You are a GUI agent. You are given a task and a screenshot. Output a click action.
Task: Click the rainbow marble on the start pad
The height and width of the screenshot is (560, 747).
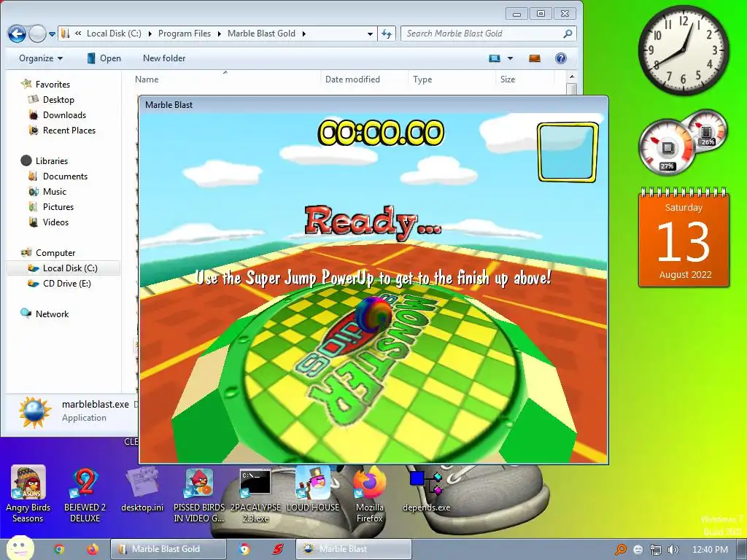(x=373, y=314)
